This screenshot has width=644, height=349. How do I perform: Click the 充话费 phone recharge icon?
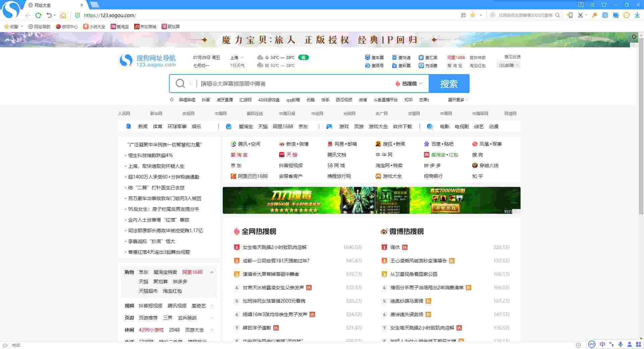tap(421, 65)
